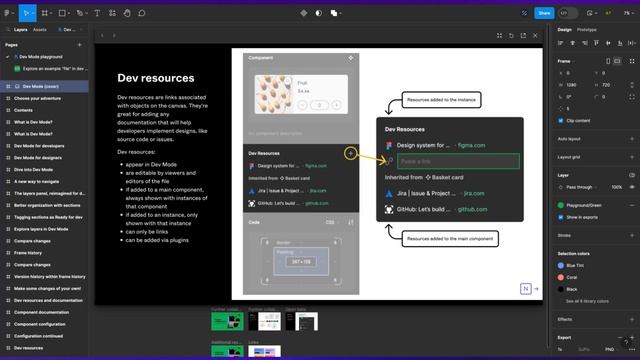640x360 pixels.
Task: Add a Stroke with plus
Action: [x=632, y=236]
